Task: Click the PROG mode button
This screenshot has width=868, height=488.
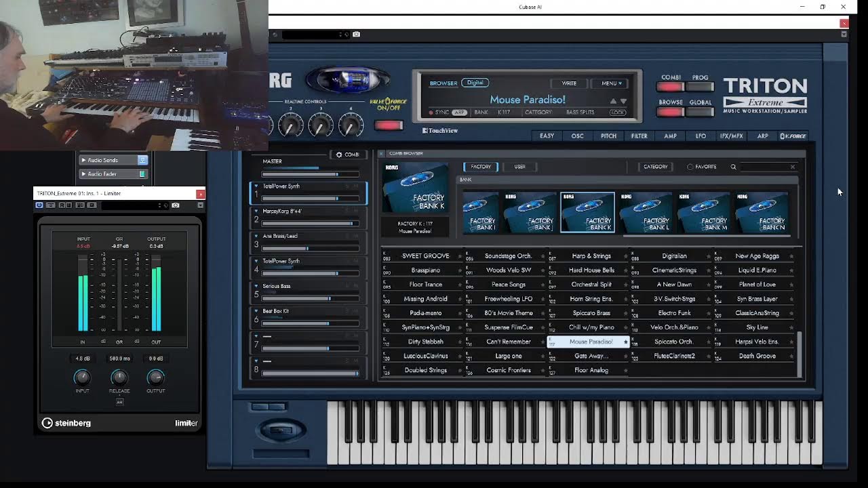Action: pyautogui.click(x=701, y=87)
